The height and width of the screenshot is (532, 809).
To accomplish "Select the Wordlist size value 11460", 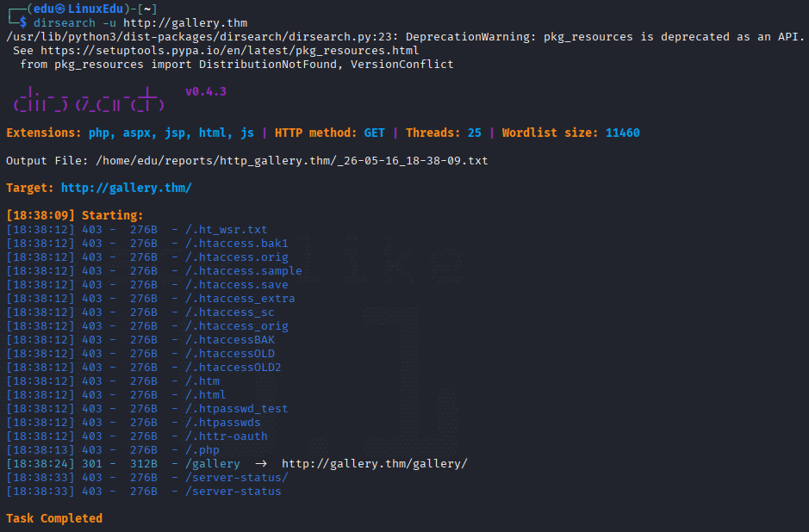I will 622,133.
